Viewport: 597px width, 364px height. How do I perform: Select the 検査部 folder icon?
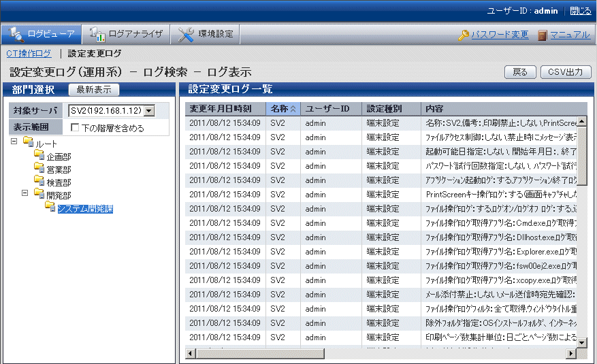(x=39, y=182)
